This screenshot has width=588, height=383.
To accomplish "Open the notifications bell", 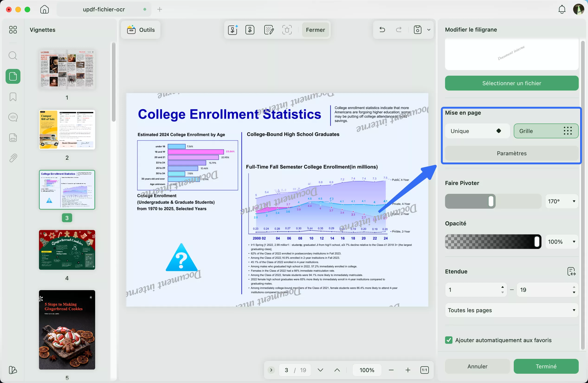I will 562,9.
